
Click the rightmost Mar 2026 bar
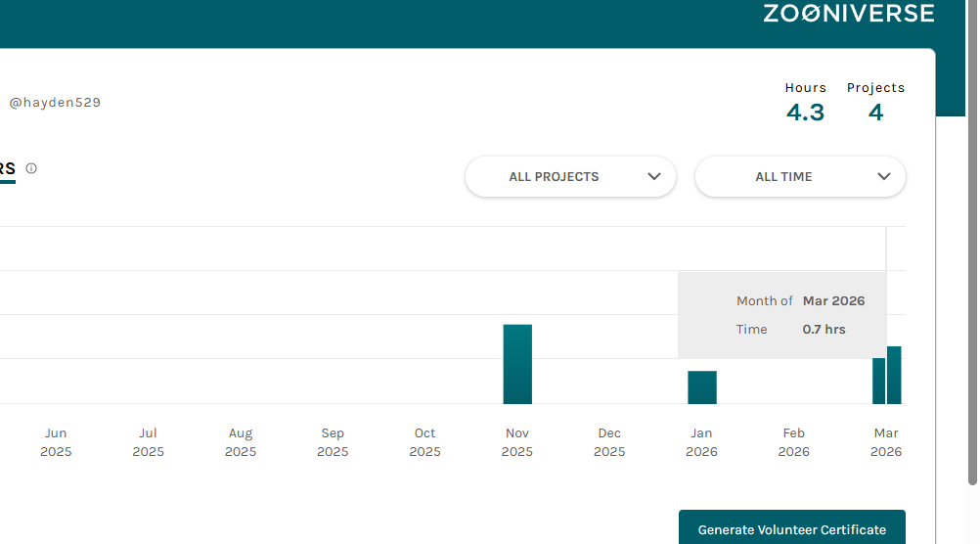tap(894, 376)
